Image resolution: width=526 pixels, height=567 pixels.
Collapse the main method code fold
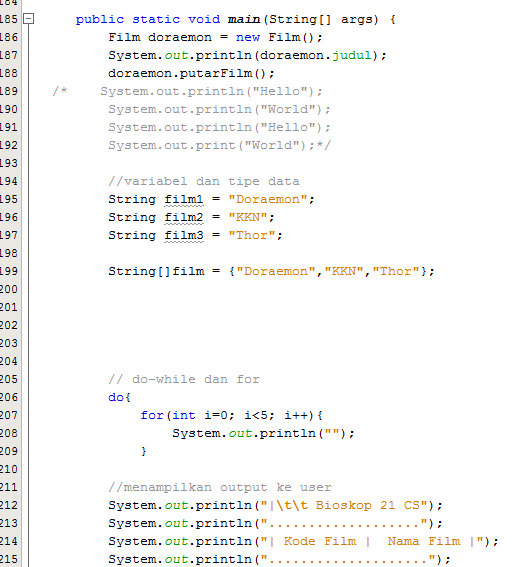tap(29, 18)
